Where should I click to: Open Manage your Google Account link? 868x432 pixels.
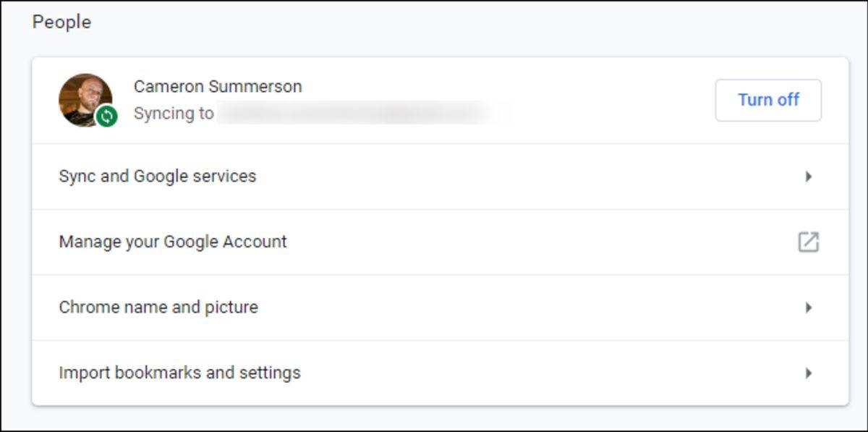pyautogui.click(x=173, y=242)
